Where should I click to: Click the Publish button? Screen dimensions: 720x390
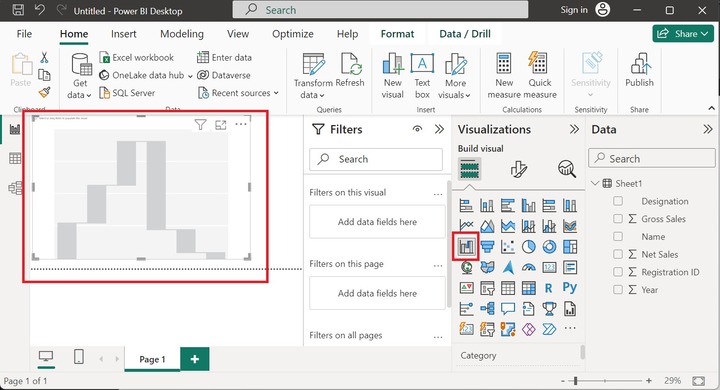[x=639, y=70]
